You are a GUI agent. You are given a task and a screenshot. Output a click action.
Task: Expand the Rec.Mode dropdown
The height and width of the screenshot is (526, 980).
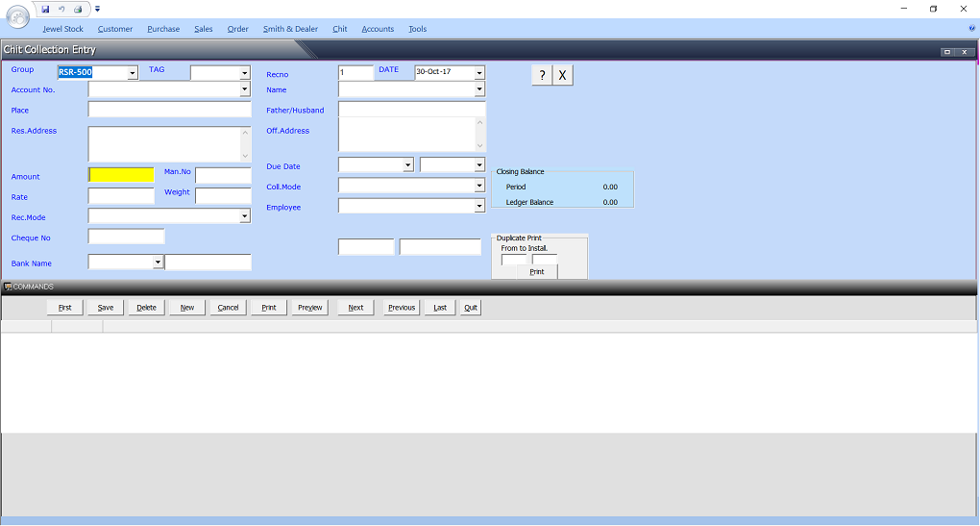(x=244, y=217)
